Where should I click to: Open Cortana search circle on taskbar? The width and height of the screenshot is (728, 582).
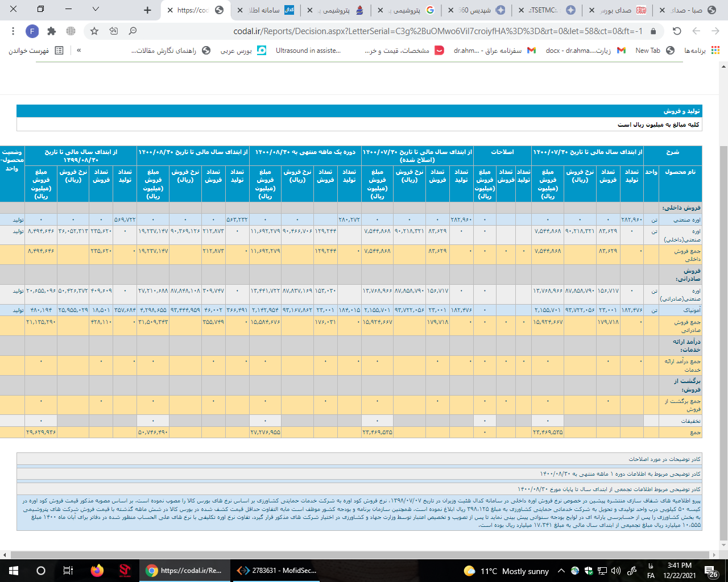(40, 571)
